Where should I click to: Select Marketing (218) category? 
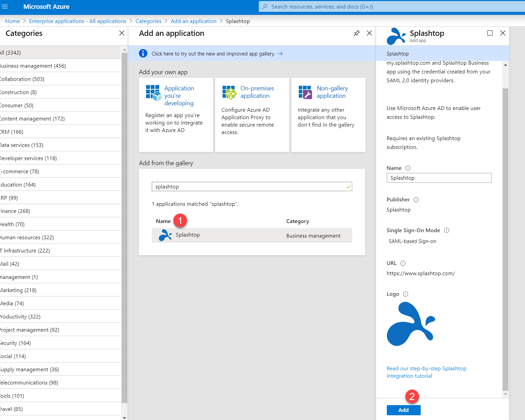tap(60, 290)
